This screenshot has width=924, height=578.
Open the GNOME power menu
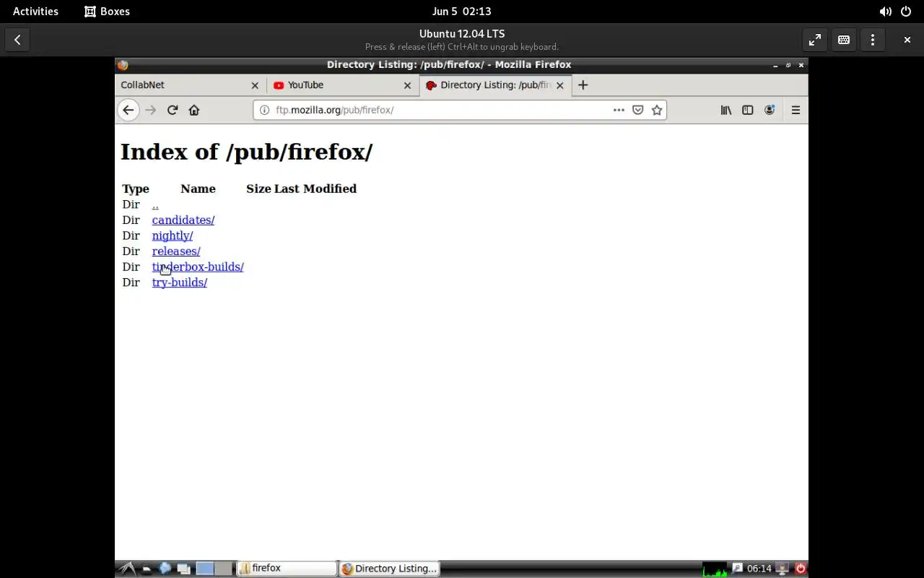[906, 11]
